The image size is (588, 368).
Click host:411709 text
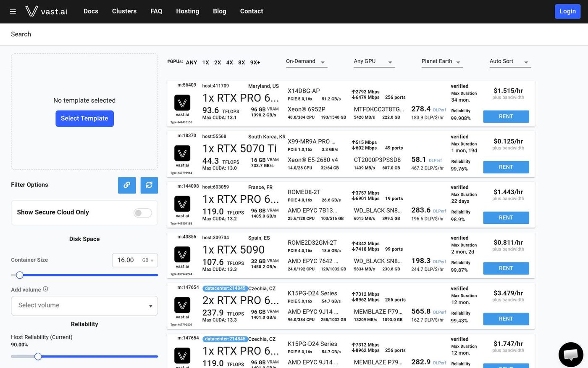pyautogui.click(x=215, y=86)
